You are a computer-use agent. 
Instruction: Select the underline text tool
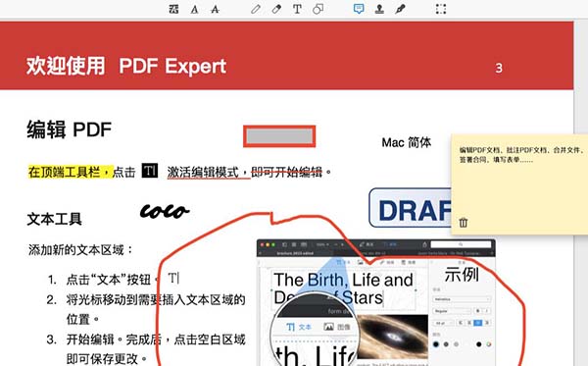[194, 9]
